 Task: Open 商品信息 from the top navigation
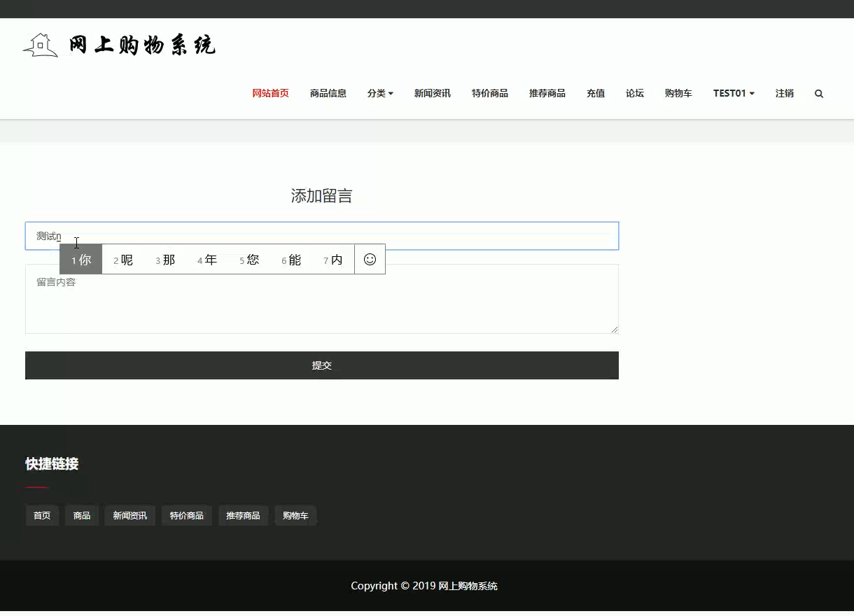pos(328,93)
